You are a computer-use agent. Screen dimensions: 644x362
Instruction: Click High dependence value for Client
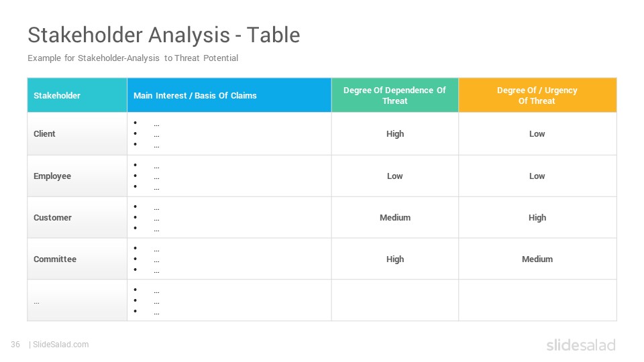394,134
